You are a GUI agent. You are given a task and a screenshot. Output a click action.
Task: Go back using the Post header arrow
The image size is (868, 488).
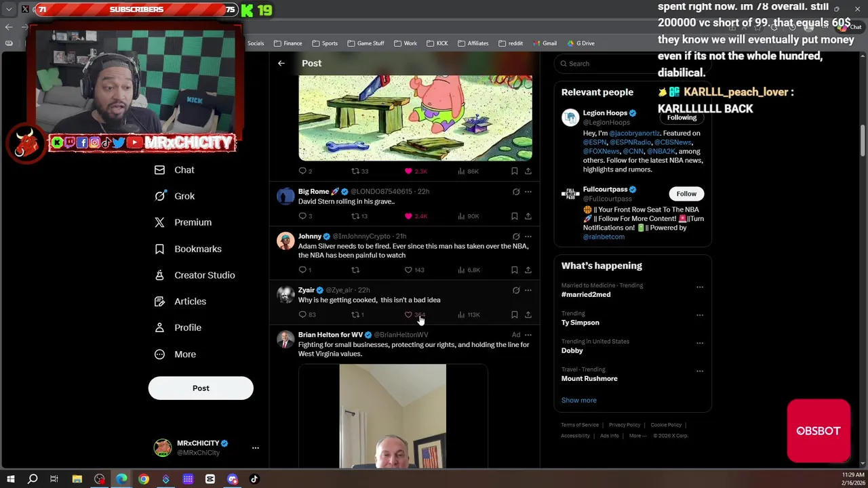click(x=281, y=63)
